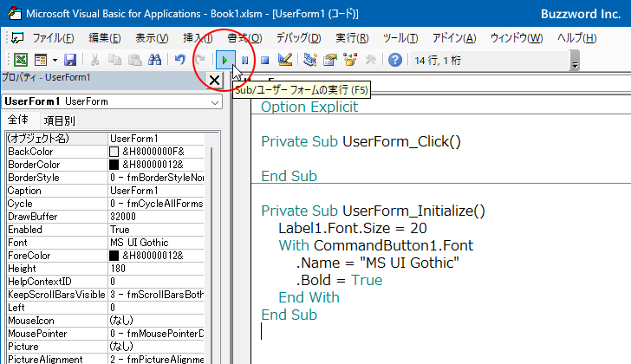Click the Picture property value (なし)
The image size is (631, 364).
click(x=156, y=347)
